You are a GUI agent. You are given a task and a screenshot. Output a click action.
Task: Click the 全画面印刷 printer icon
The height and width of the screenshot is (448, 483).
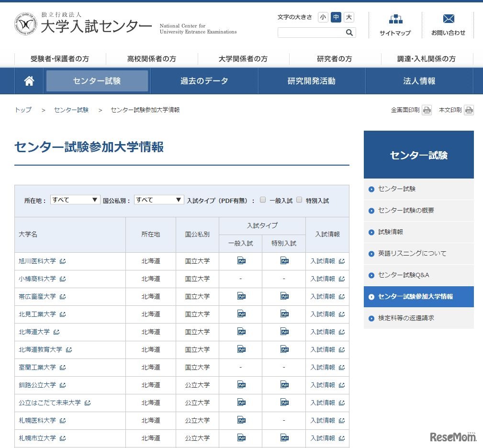427,110
